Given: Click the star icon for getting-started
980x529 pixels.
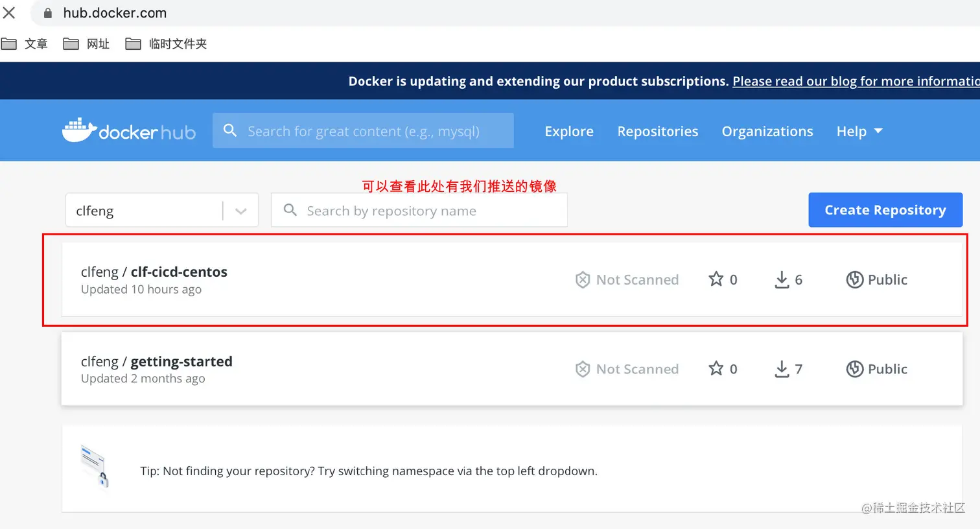Looking at the screenshot, I should coord(716,368).
